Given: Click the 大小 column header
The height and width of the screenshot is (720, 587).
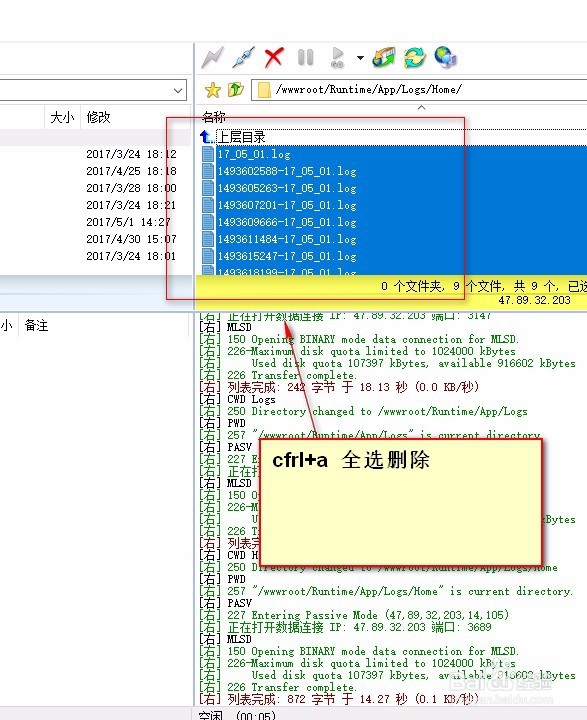Looking at the screenshot, I should 62,117.
